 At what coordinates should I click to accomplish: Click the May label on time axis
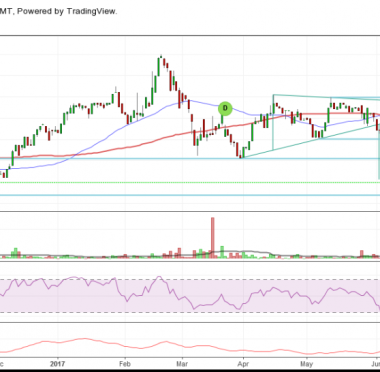pyautogui.click(x=307, y=363)
